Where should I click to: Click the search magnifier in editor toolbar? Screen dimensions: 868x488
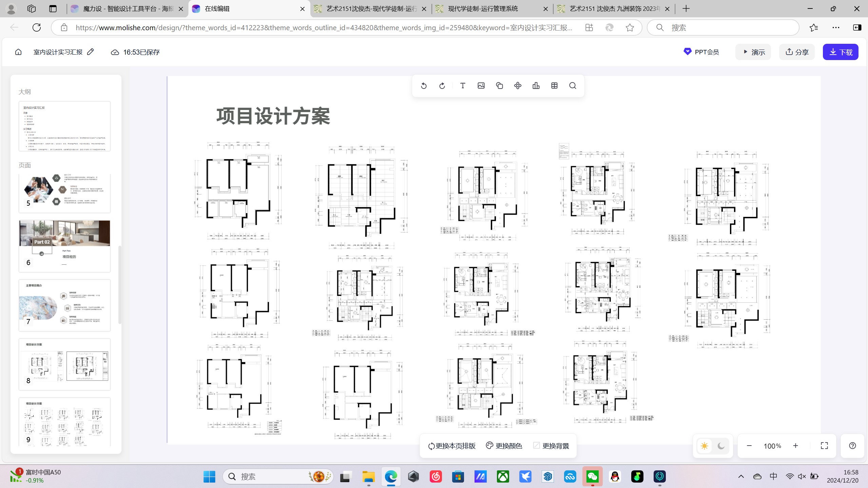pos(573,86)
